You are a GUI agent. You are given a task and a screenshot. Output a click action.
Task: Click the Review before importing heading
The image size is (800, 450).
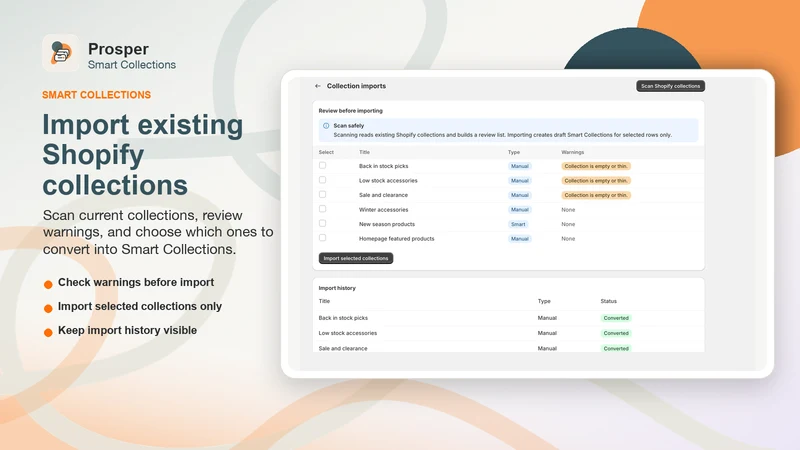pos(351,111)
